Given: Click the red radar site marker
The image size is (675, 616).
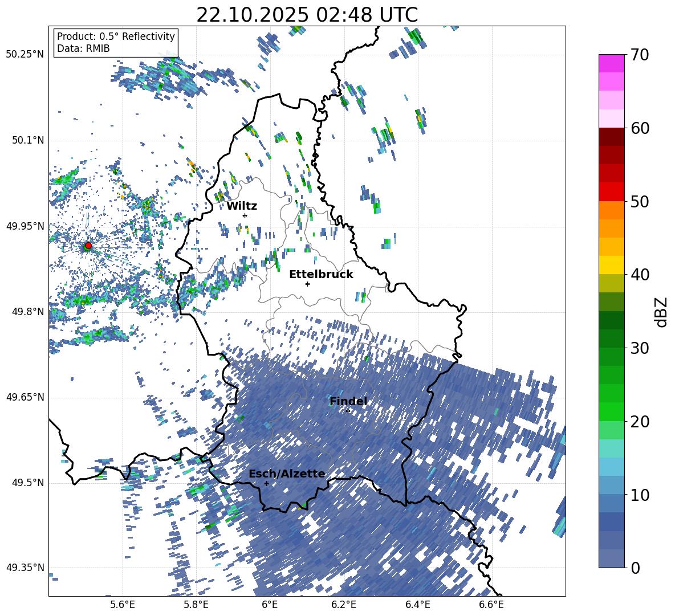Looking at the screenshot, I should click(88, 245).
